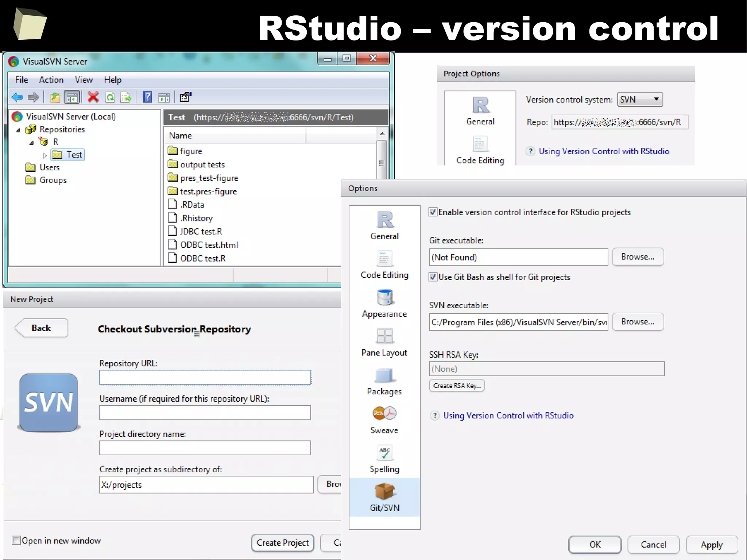This screenshot has width=747, height=560.
Task: Open General section in Options dialog
Action: pos(384,225)
